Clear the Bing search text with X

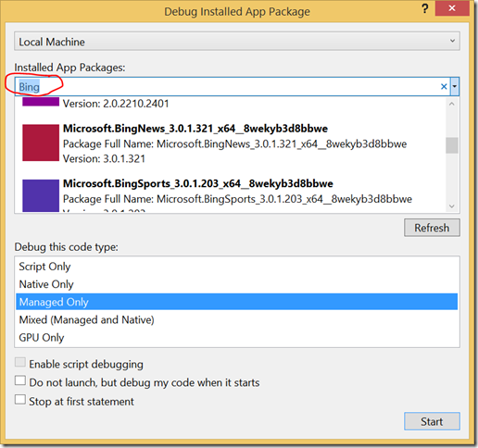tap(444, 87)
